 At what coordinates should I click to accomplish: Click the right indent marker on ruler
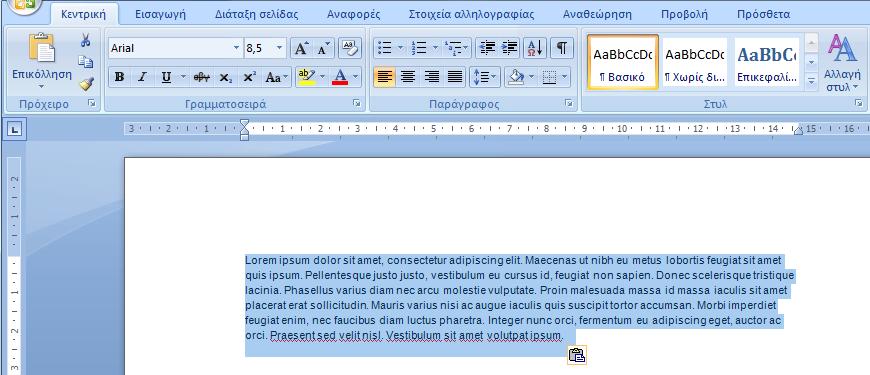tap(798, 130)
